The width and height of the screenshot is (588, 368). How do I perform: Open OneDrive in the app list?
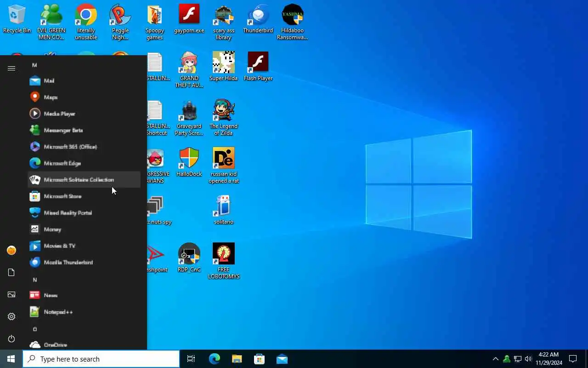click(x=85, y=345)
